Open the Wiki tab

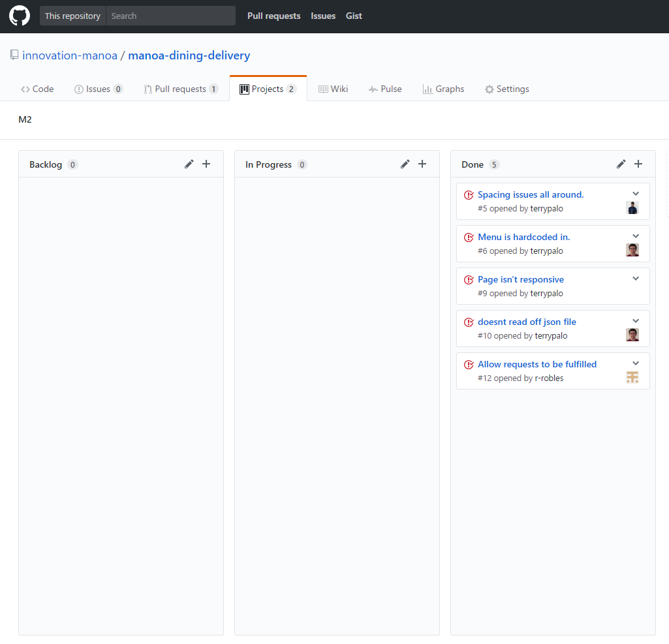coord(334,89)
